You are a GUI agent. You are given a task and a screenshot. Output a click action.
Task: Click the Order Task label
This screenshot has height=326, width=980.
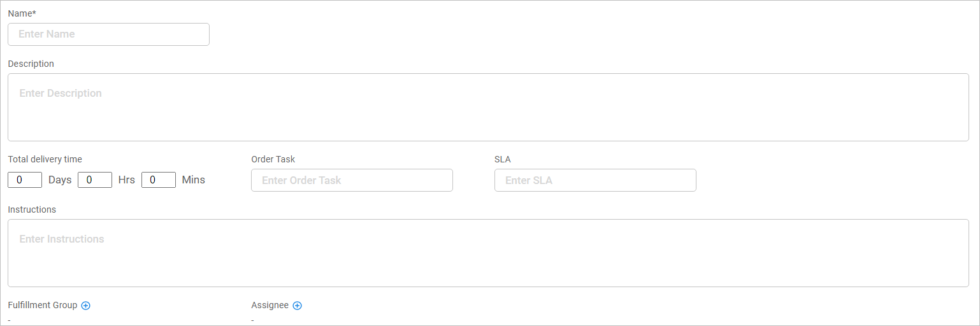[273, 159]
